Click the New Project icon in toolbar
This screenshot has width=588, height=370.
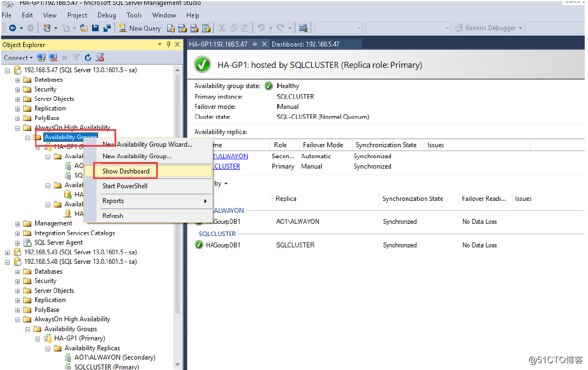tap(47, 28)
